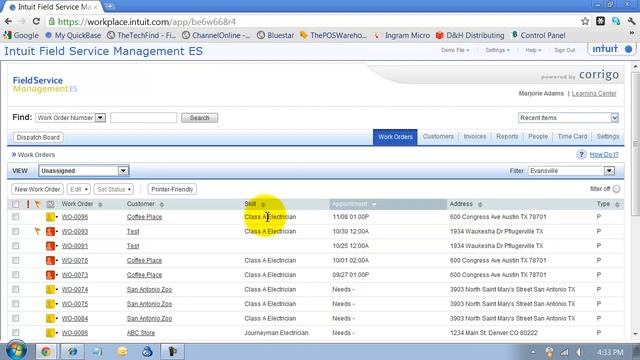Open the Google bookmark
The height and width of the screenshot is (360, 640).
pos(21,35)
